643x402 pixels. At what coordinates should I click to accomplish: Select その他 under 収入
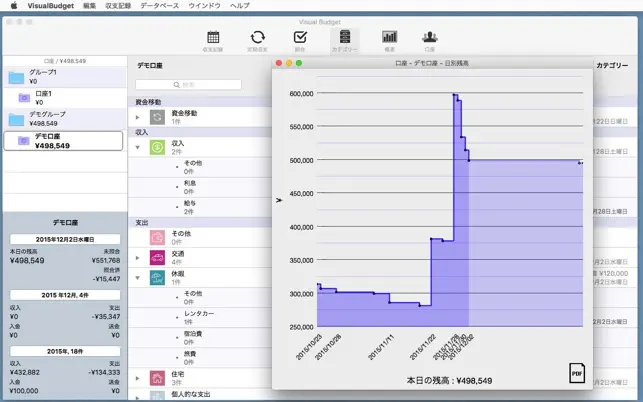point(200,167)
